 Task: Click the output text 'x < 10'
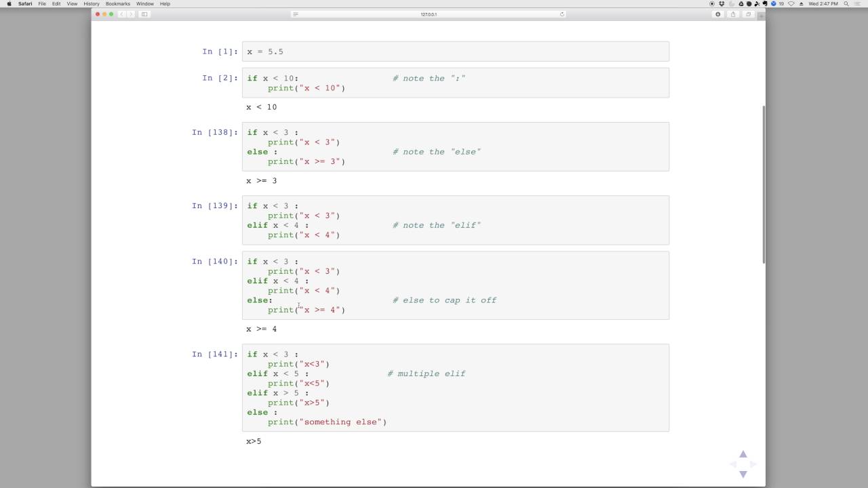click(262, 107)
